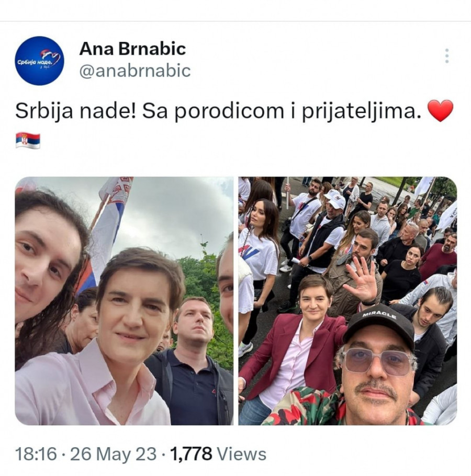471x476 pixels.
Task: Open the blue Srbija nade profile avatar
Action: [39, 60]
